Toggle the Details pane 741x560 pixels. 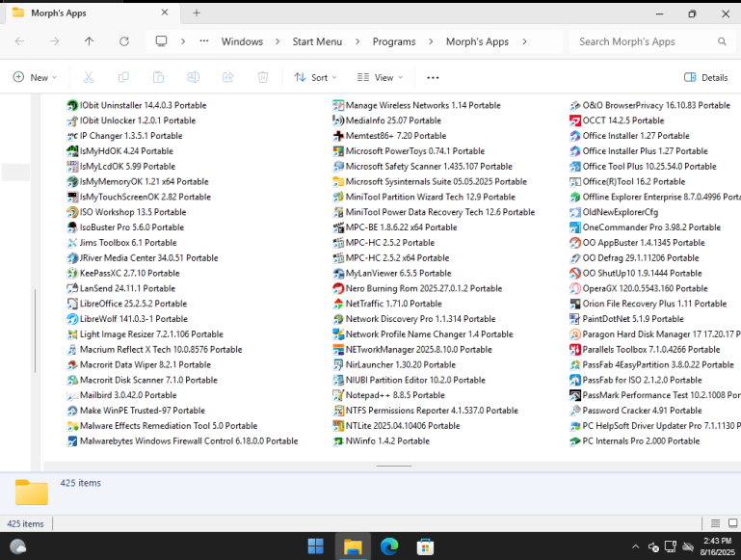706,77
